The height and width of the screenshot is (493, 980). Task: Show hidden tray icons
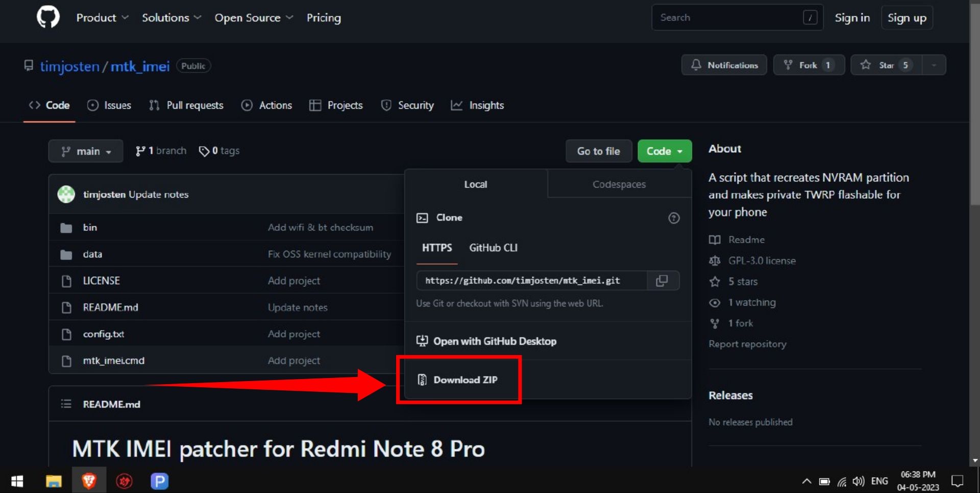(806, 481)
